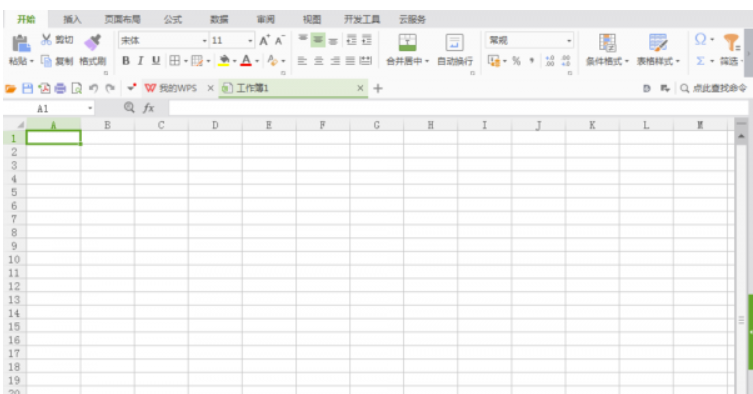The height and width of the screenshot is (394, 753).
Task: Switch to the 插入 ribbon tab
Action: (72, 19)
